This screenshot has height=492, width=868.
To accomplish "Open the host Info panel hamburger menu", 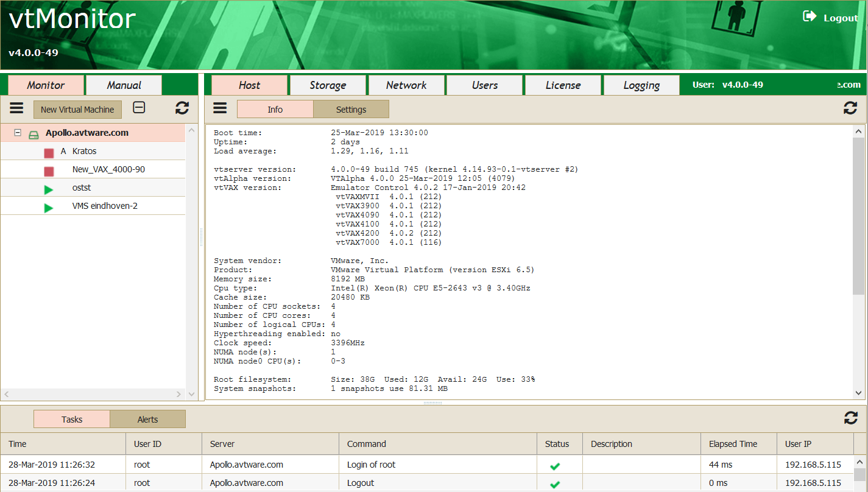I will coord(219,108).
